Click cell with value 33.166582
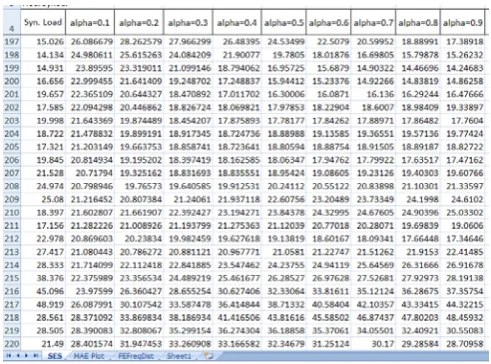491x364 pixels. click(x=237, y=344)
